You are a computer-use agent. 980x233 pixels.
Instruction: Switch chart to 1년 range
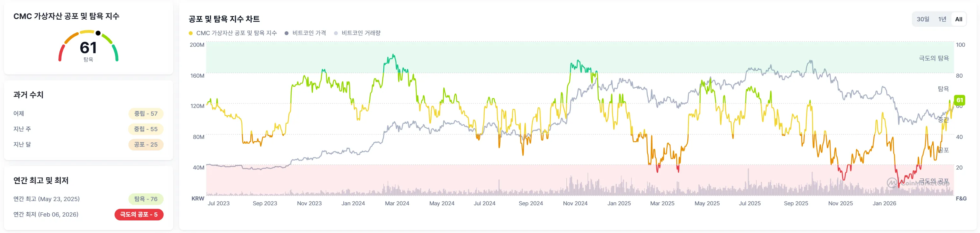942,19
